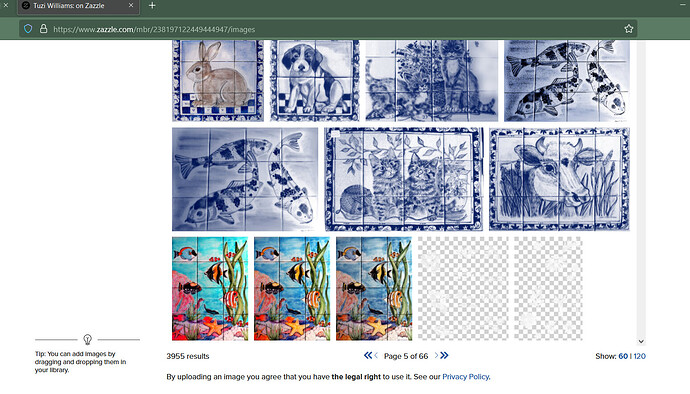The width and height of the screenshot is (690, 394).
Task: Click the bookmark star icon
Action: 628,29
